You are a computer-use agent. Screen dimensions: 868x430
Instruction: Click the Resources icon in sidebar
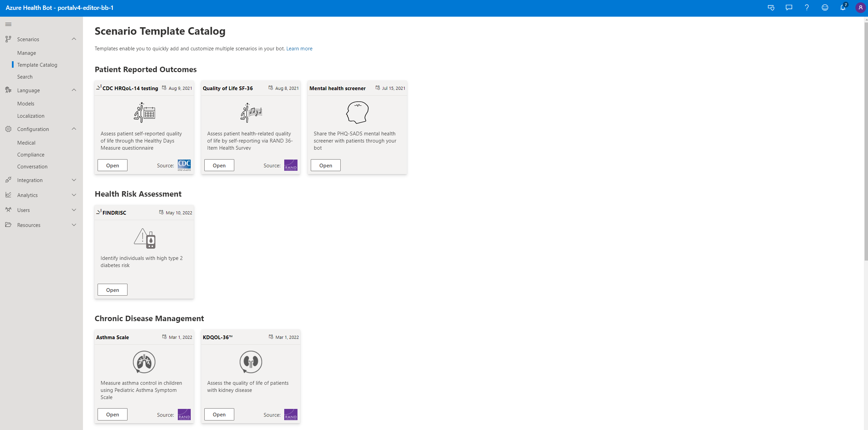click(x=8, y=225)
